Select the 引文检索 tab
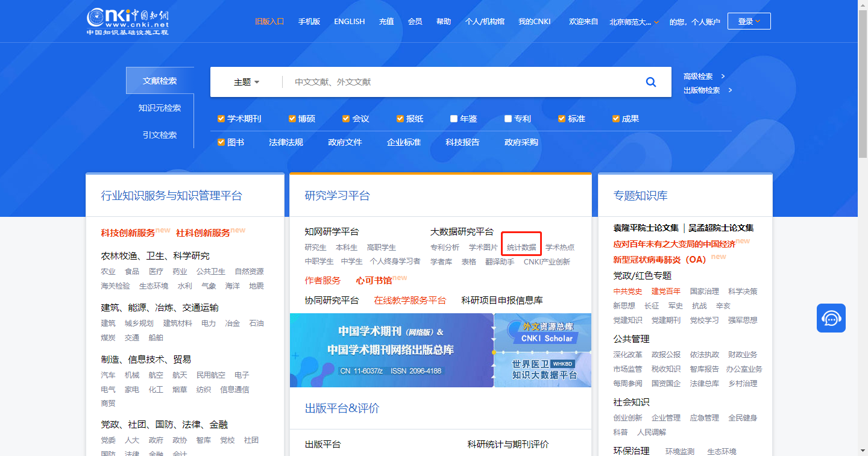The width and height of the screenshot is (868, 456). (160, 135)
